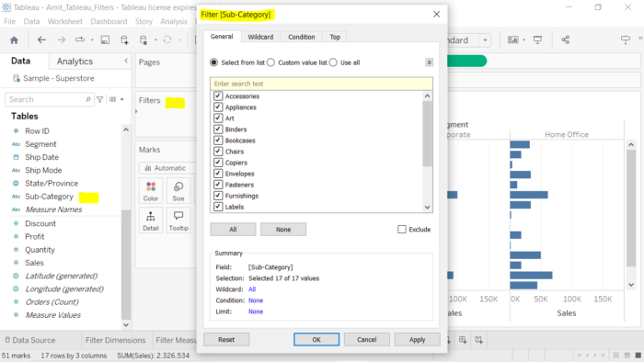Click the Size marks card icon
The image size is (644, 362).
tap(178, 190)
